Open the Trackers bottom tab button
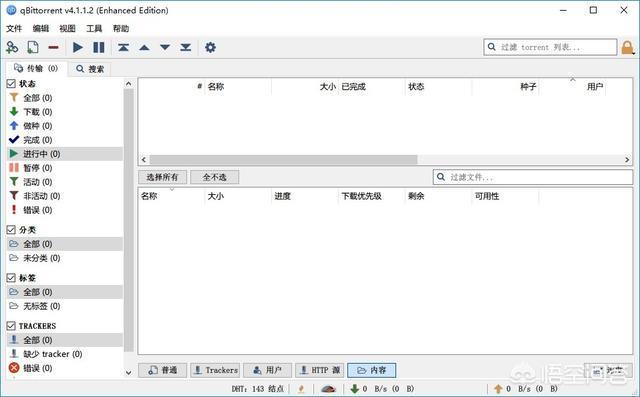Image resolution: width=640 pixels, height=397 pixels. click(216, 370)
